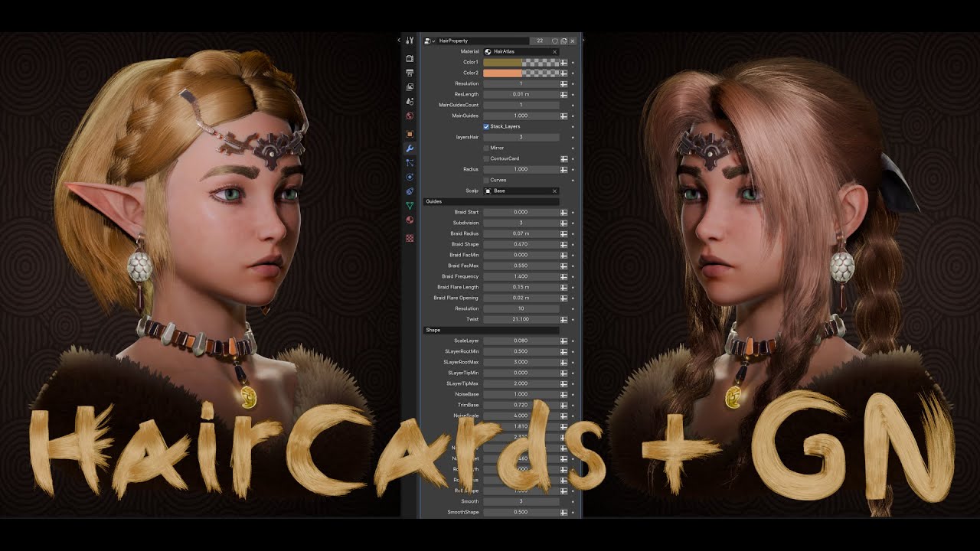The image size is (980, 551).
Task: Click the HairProperty name field
Action: pos(482,41)
